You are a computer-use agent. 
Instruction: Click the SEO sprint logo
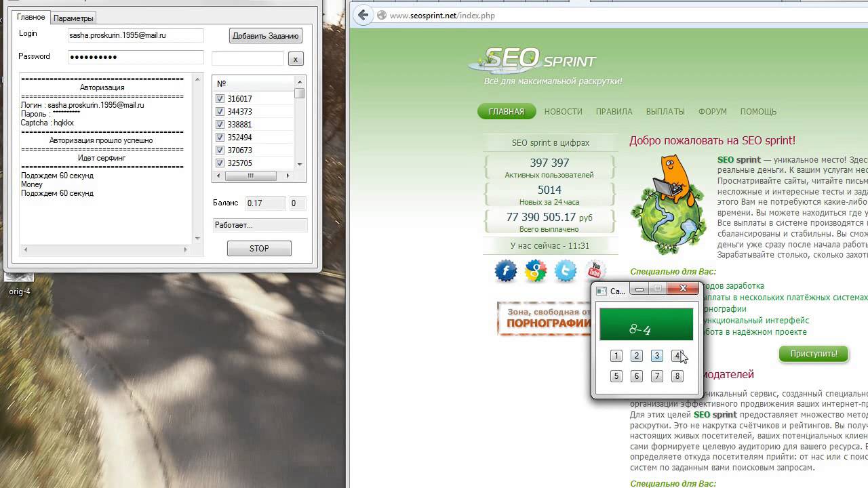533,62
